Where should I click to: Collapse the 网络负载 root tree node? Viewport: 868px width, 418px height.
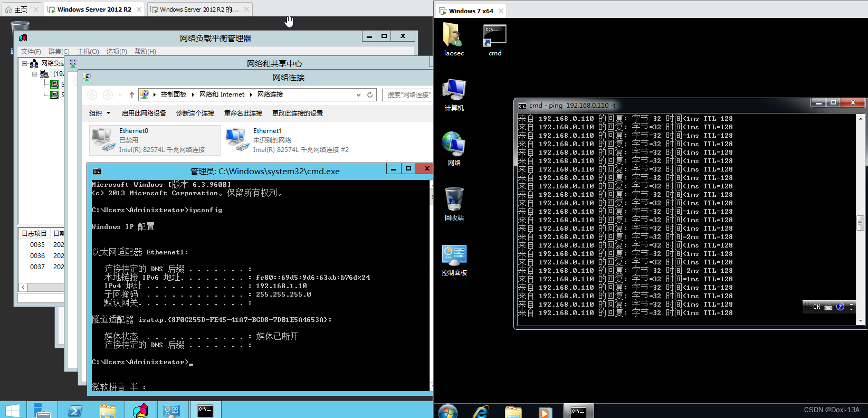tap(24, 63)
